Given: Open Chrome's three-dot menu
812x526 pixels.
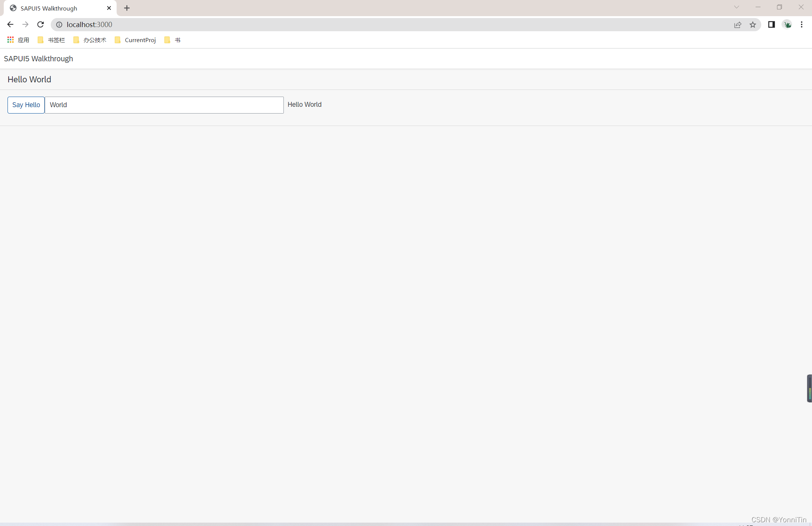Looking at the screenshot, I should click(x=802, y=24).
